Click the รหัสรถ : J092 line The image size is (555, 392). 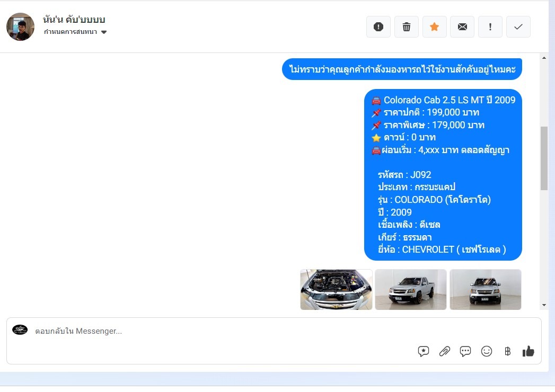(404, 175)
